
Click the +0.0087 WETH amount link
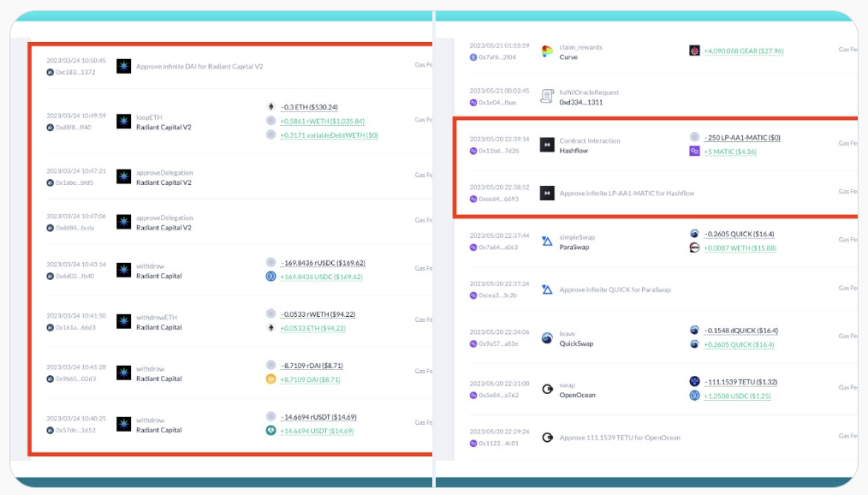tap(740, 247)
